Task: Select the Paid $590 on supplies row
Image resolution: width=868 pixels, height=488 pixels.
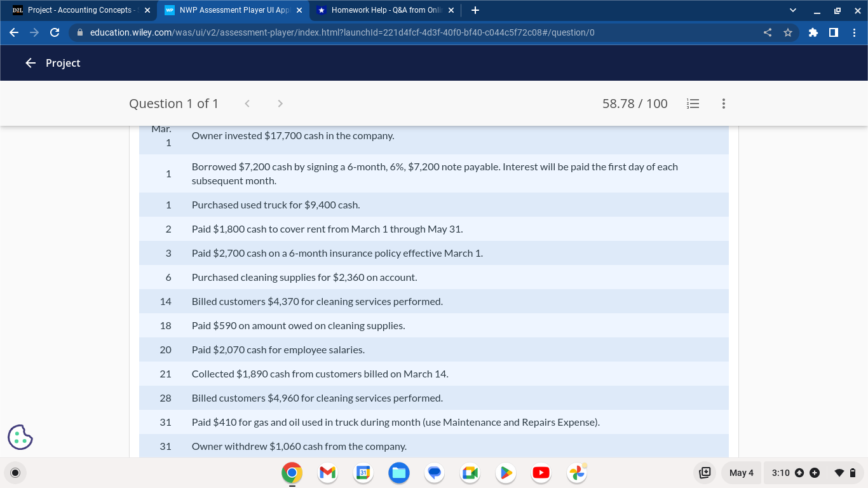Action: (434, 326)
